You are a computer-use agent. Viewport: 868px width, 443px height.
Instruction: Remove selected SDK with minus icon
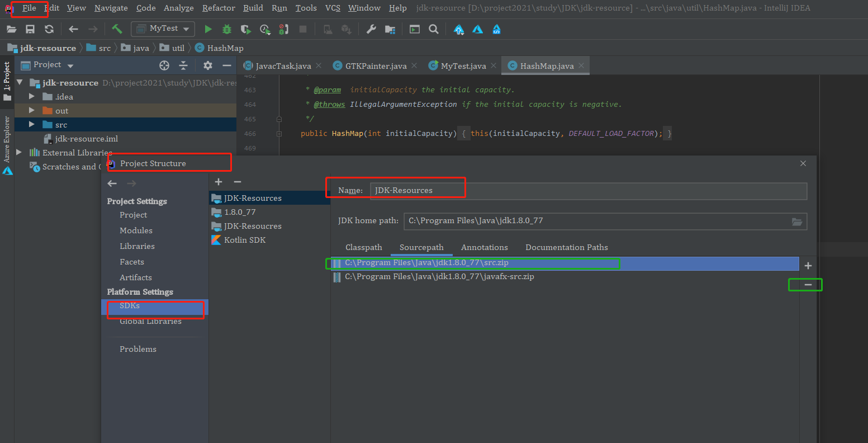(x=237, y=182)
